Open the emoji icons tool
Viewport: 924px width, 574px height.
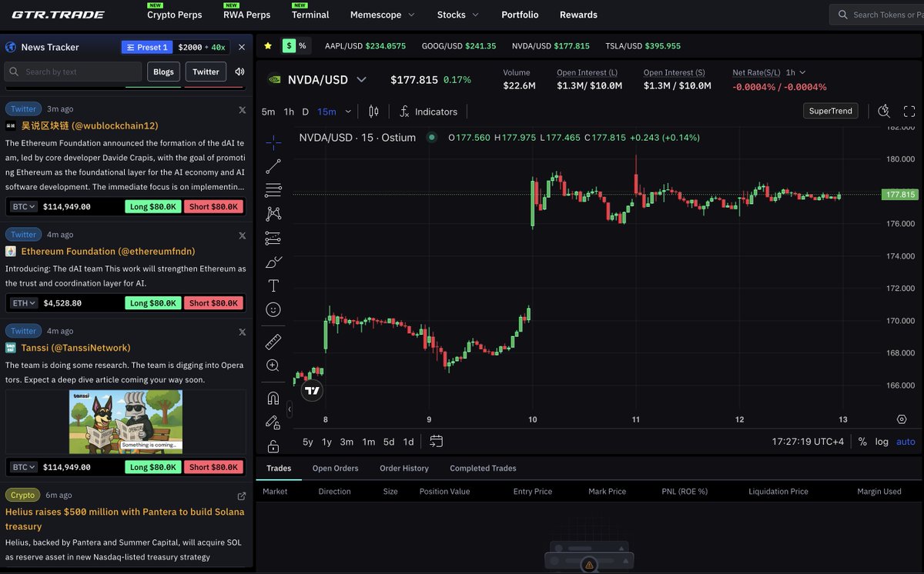point(273,309)
